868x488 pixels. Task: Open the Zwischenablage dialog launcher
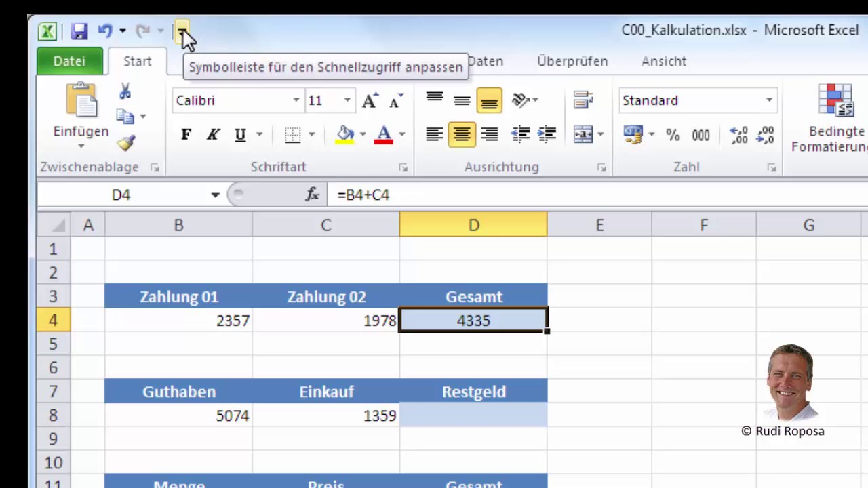point(155,167)
